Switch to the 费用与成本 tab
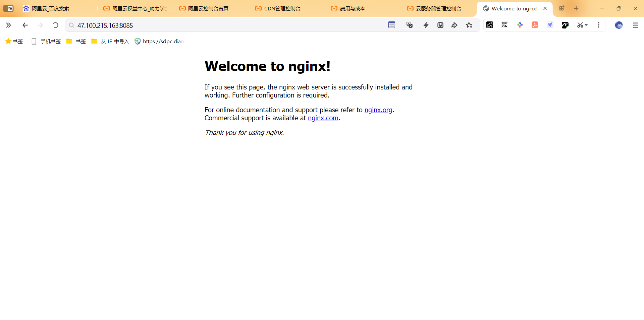 (x=363, y=8)
